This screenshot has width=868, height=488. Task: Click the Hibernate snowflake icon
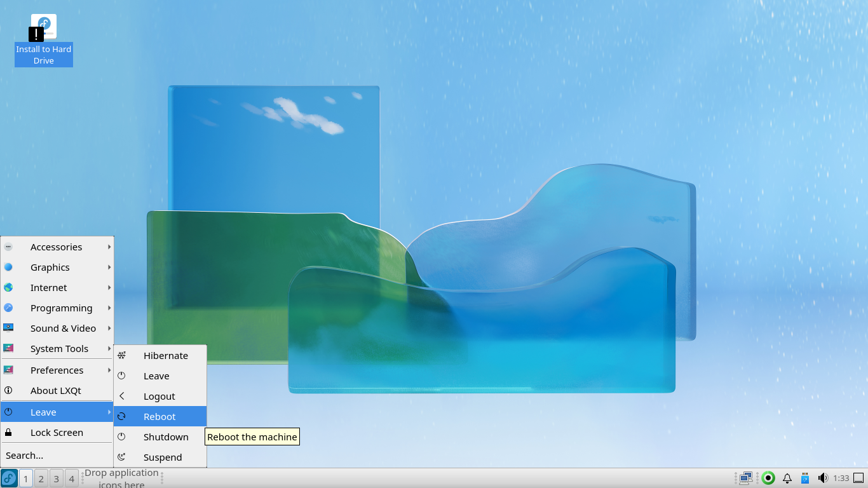(x=122, y=355)
